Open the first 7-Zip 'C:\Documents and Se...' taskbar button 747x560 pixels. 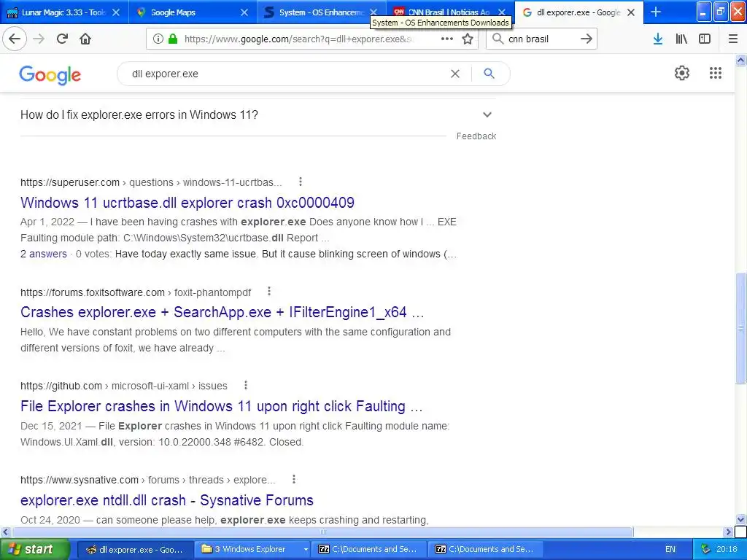point(370,550)
